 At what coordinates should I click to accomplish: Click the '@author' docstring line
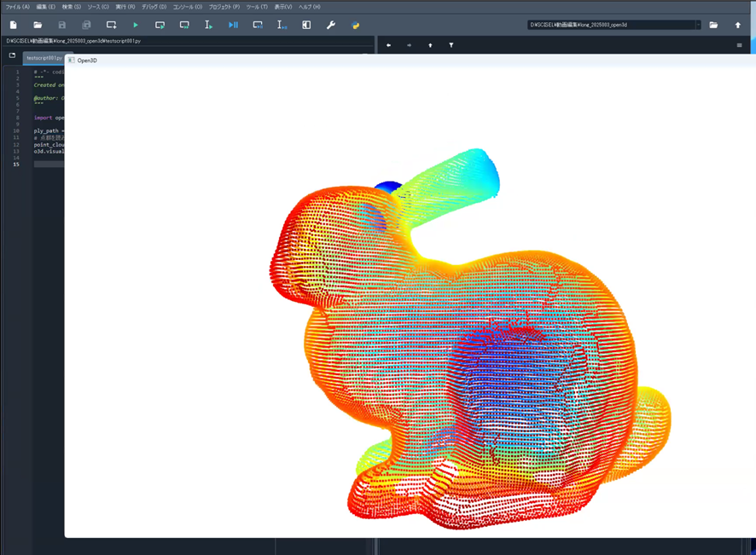point(49,98)
